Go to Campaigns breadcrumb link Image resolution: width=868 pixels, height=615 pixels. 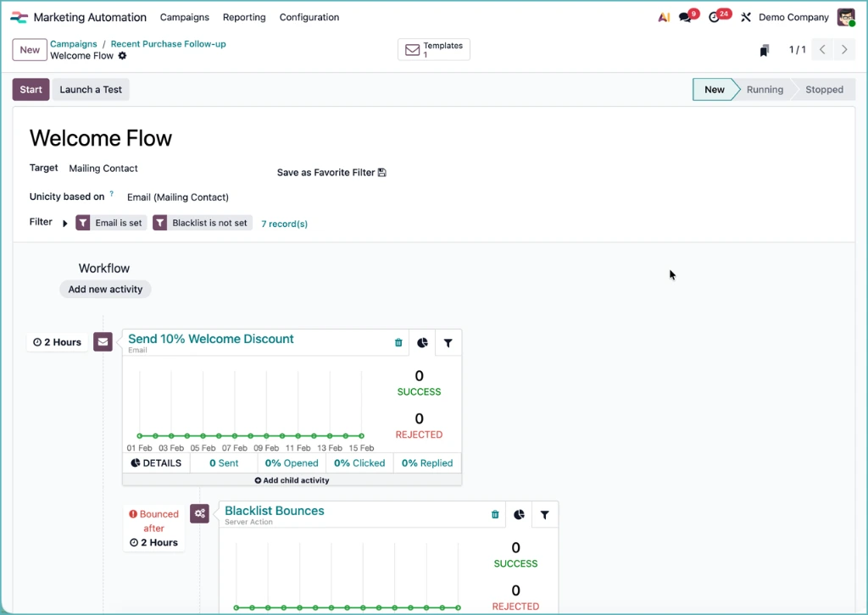(73, 44)
